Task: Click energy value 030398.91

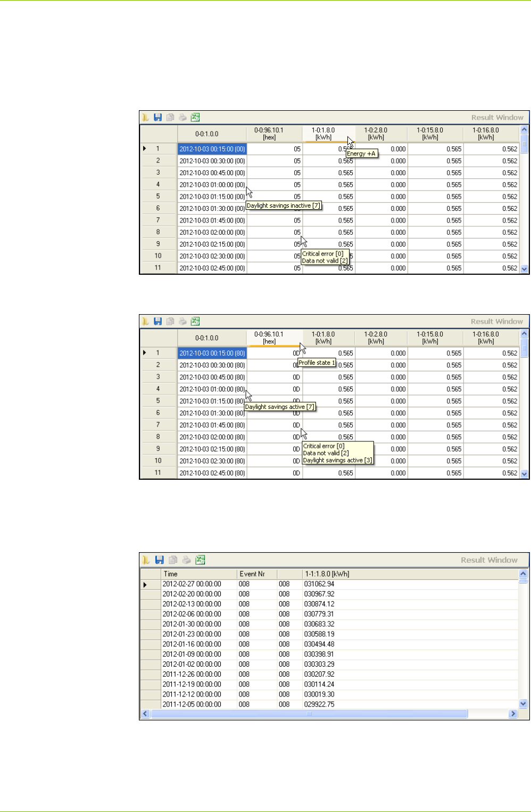Action: pyautogui.click(x=319, y=654)
